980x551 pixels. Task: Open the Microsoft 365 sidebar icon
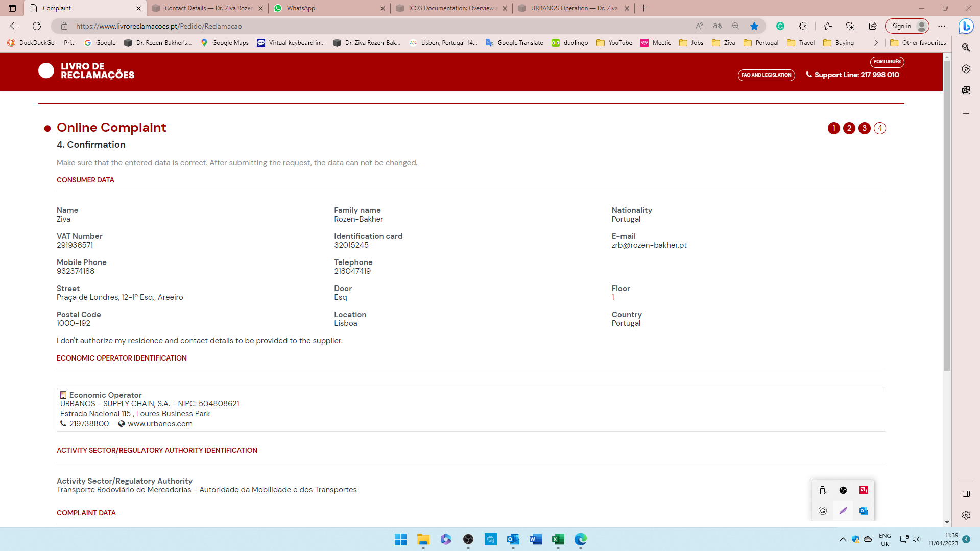tap(966, 69)
